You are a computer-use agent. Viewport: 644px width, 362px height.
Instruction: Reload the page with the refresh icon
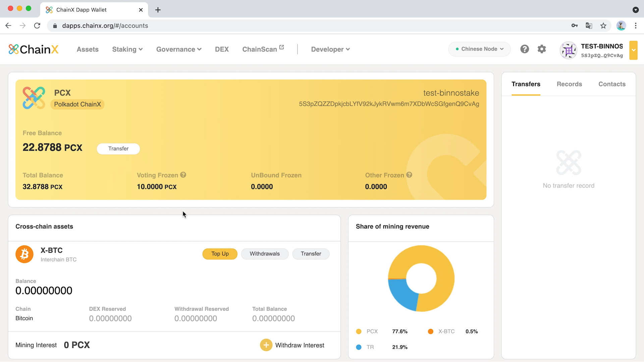37,25
